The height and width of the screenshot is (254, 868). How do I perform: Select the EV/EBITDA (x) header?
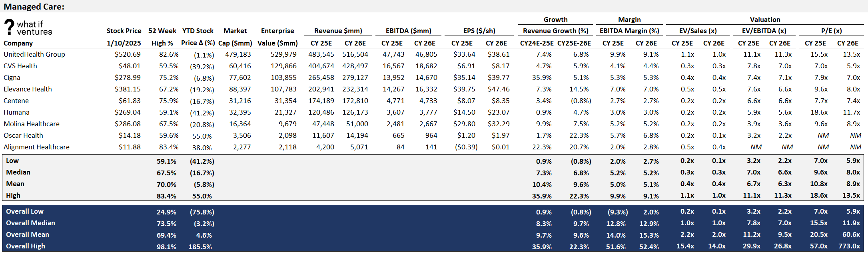tap(764, 31)
